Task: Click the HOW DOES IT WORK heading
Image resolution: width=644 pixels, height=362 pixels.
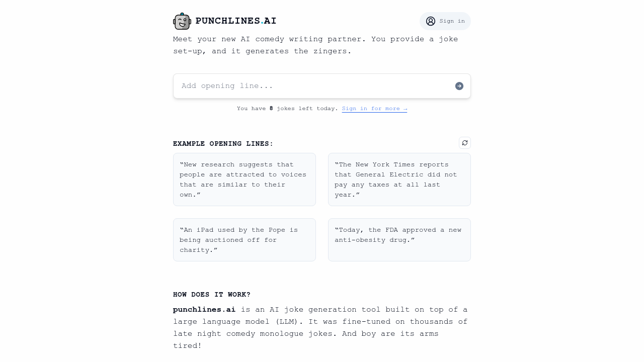Action: pyautogui.click(x=211, y=295)
